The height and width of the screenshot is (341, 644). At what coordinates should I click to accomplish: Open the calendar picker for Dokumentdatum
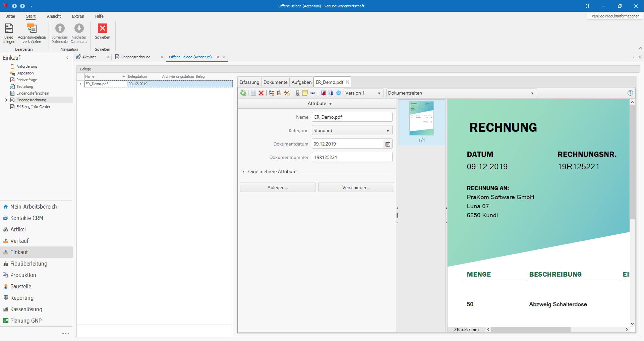pyautogui.click(x=388, y=144)
